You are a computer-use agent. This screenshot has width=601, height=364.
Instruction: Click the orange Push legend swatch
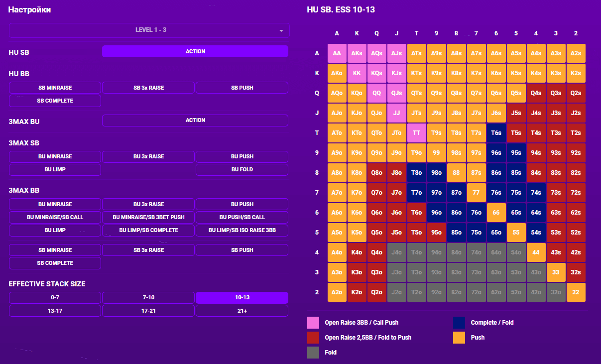coord(459,338)
